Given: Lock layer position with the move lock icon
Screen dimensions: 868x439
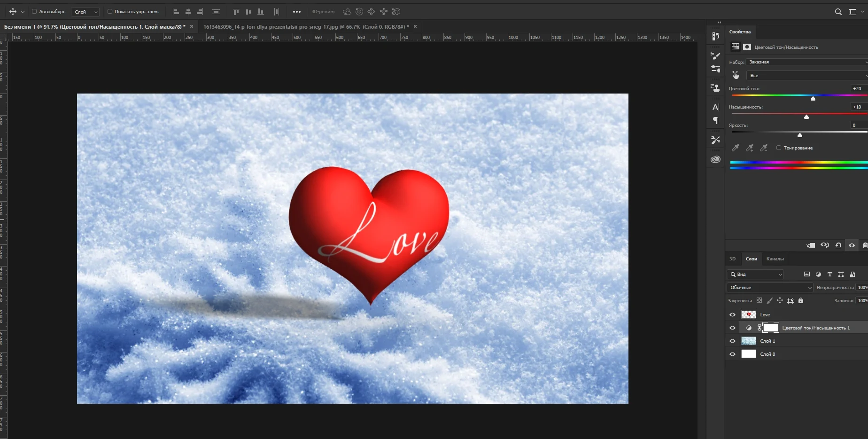Looking at the screenshot, I should tap(780, 301).
